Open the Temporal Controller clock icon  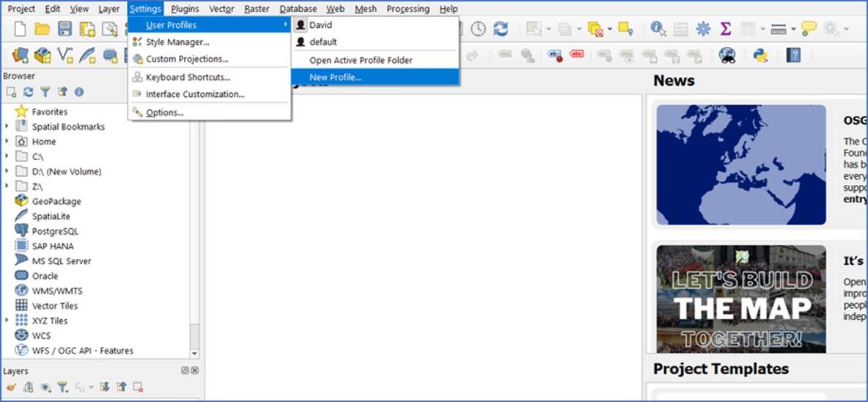(478, 29)
